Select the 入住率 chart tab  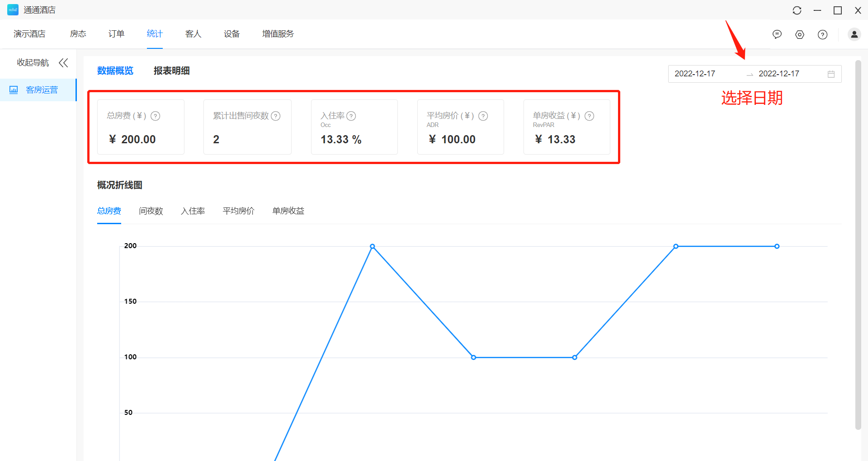pos(193,211)
